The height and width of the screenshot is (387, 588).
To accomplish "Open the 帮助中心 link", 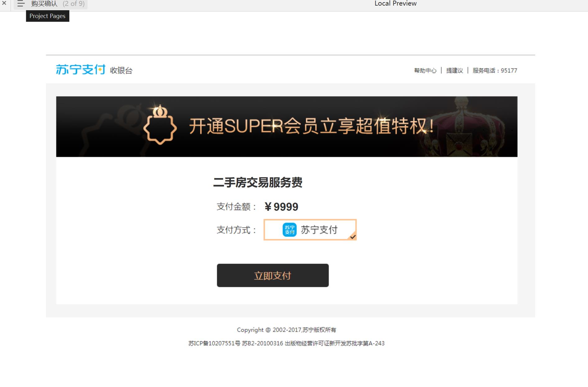I will click(x=425, y=71).
